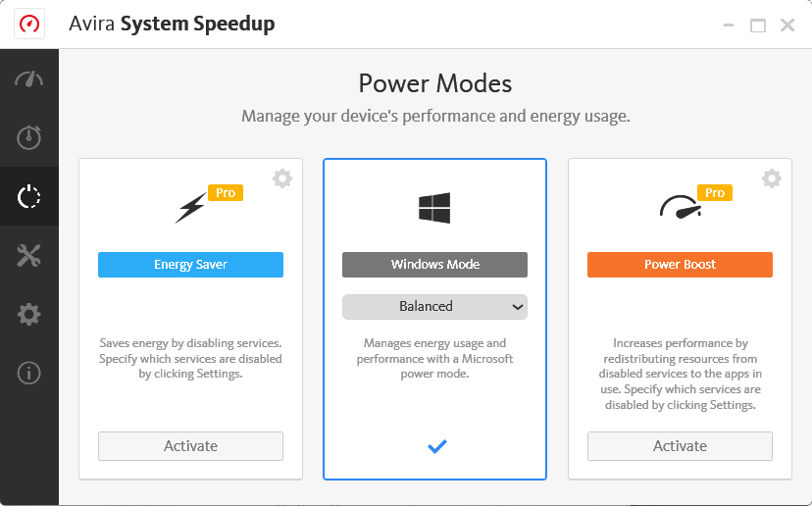Viewport: 812px width, 506px height.
Task: Click the blue Energy Saver label
Action: pyautogui.click(x=190, y=265)
